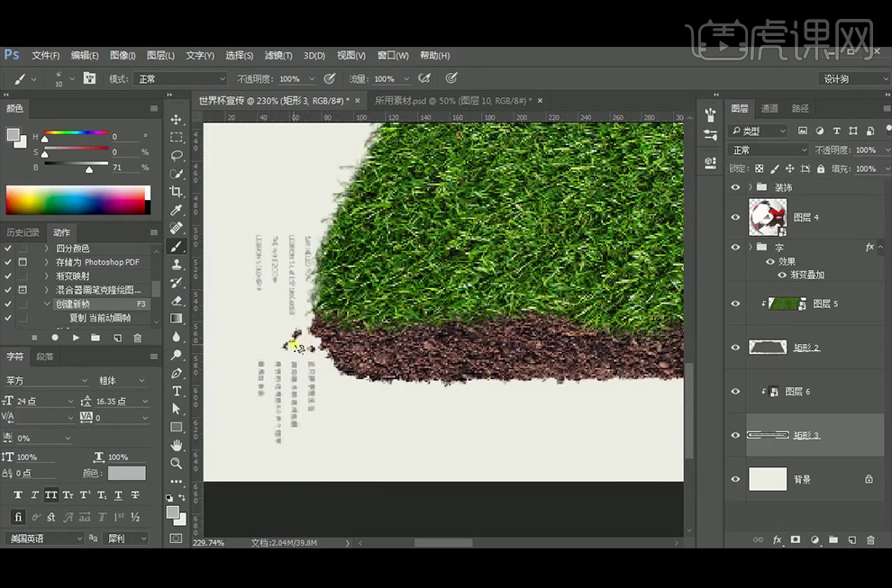This screenshot has width=892, height=588.
Task: Click the color spectrum ramp
Action: (77, 200)
